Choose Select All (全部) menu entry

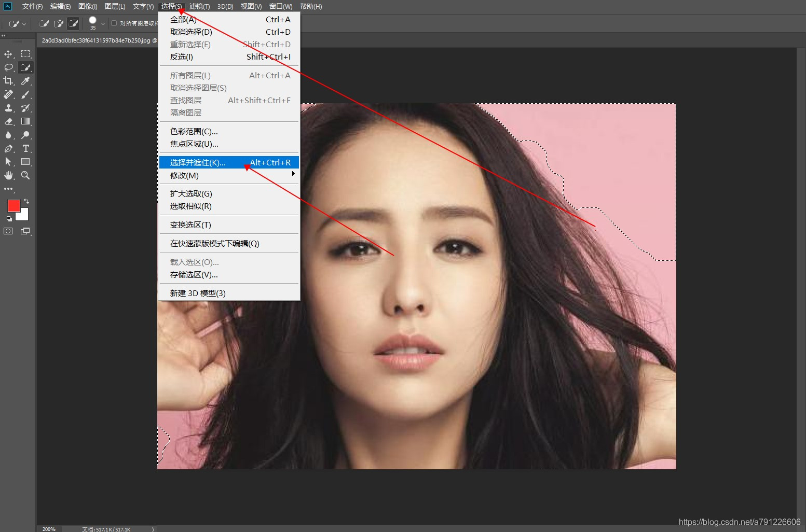[229, 19]
